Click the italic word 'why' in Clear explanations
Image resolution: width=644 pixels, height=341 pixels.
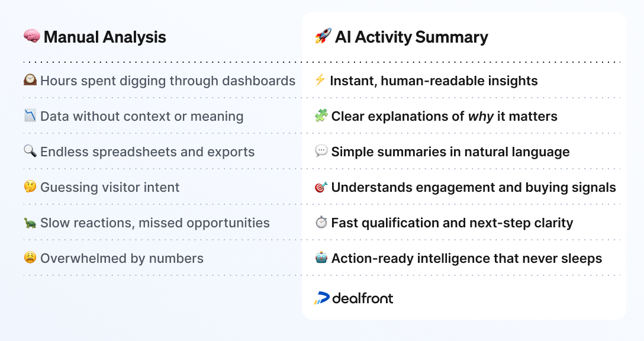tap(481, 117)
